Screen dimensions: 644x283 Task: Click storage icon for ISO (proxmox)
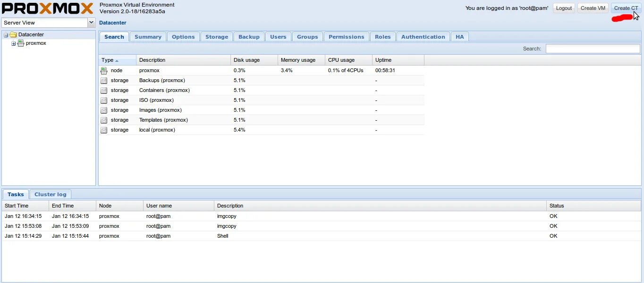104,100
